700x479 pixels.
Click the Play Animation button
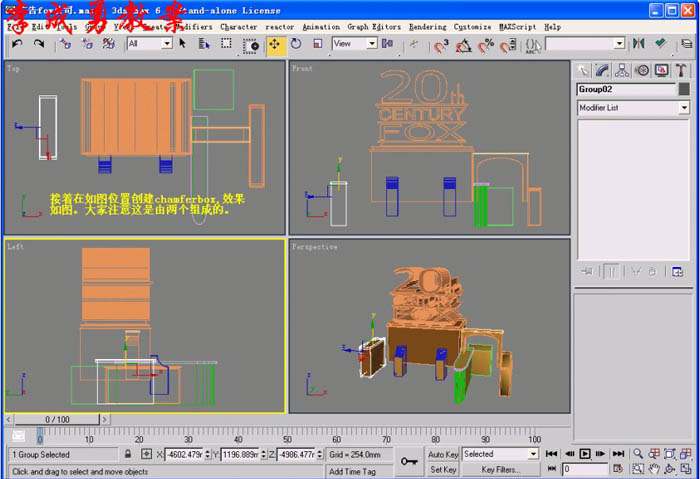pos(585,454)
